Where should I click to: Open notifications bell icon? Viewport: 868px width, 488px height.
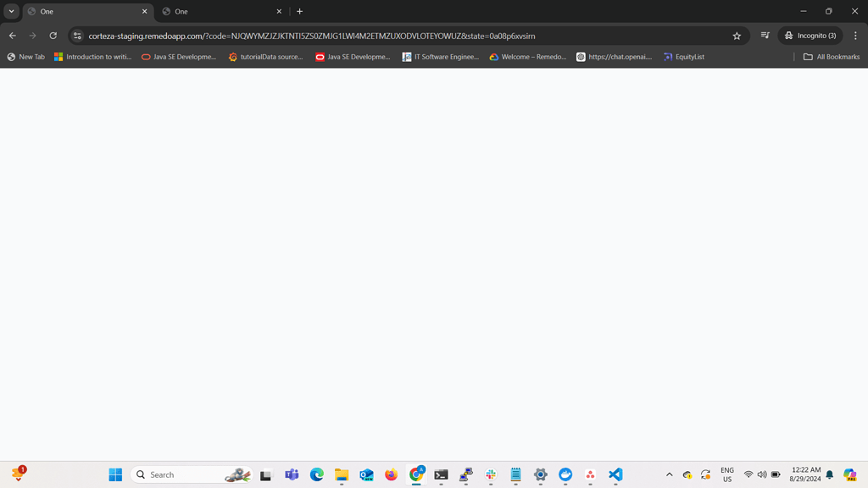pos(829,474)
